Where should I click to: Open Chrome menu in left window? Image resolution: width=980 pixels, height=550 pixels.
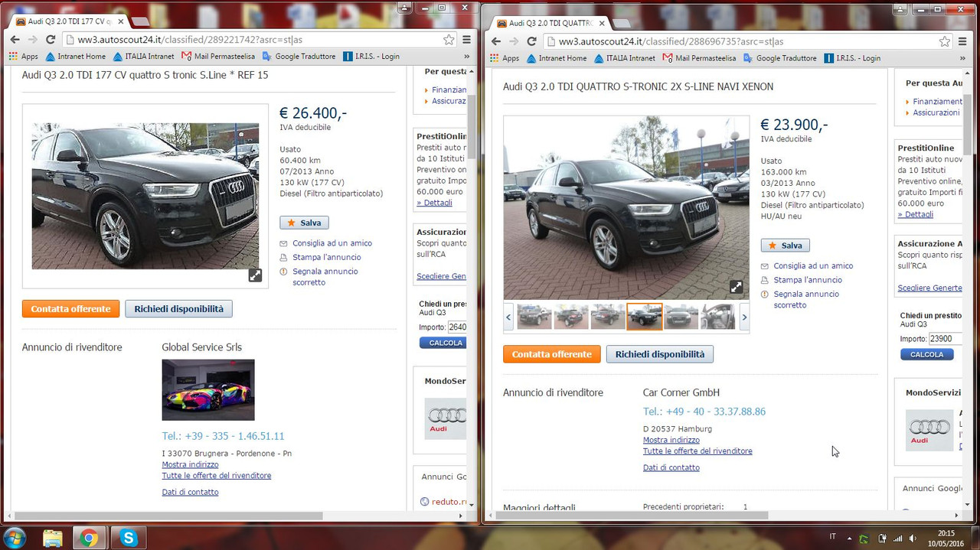(x=466, y=40)
